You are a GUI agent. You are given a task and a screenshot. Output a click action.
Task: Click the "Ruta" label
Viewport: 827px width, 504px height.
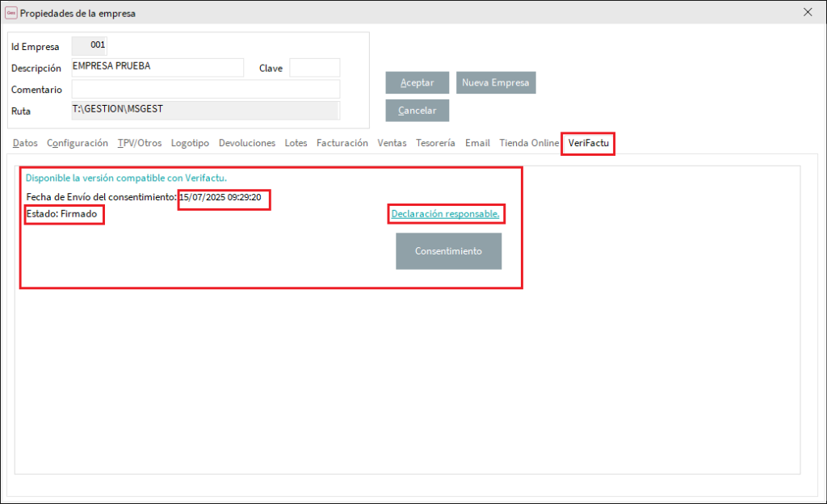click(21, 111)
